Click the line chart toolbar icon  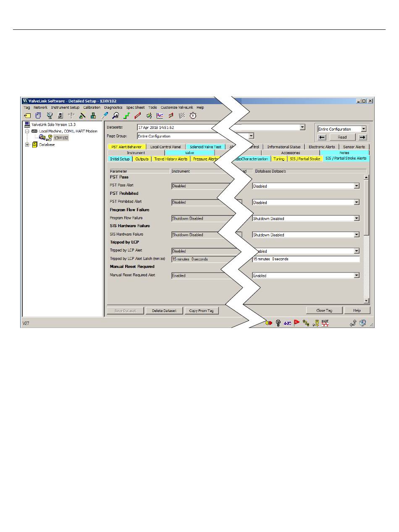[160, 115]
